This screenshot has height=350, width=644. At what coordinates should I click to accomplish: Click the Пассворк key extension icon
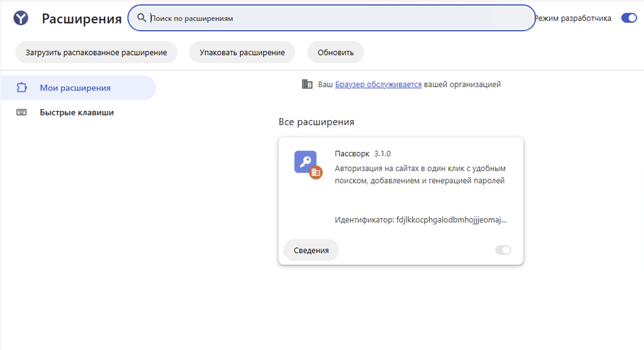pos(305,162)
